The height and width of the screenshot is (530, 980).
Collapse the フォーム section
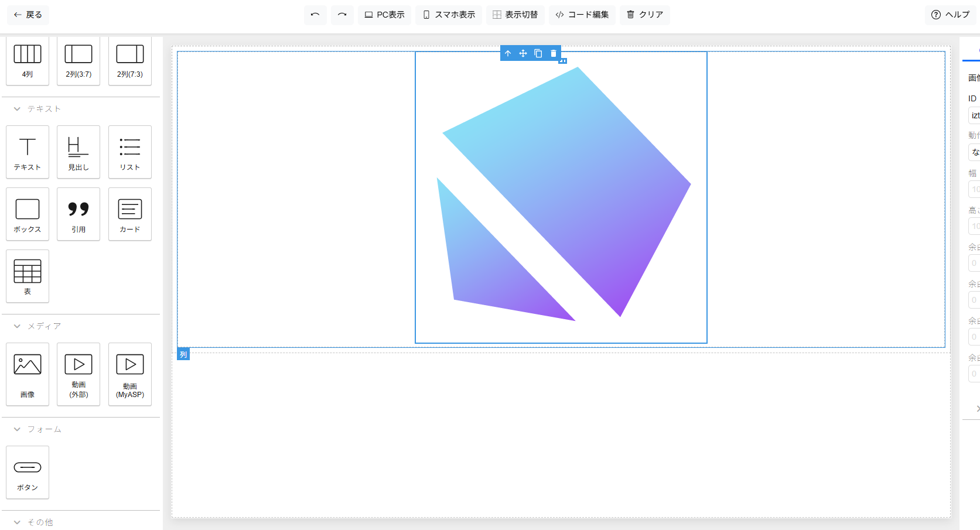18,429
